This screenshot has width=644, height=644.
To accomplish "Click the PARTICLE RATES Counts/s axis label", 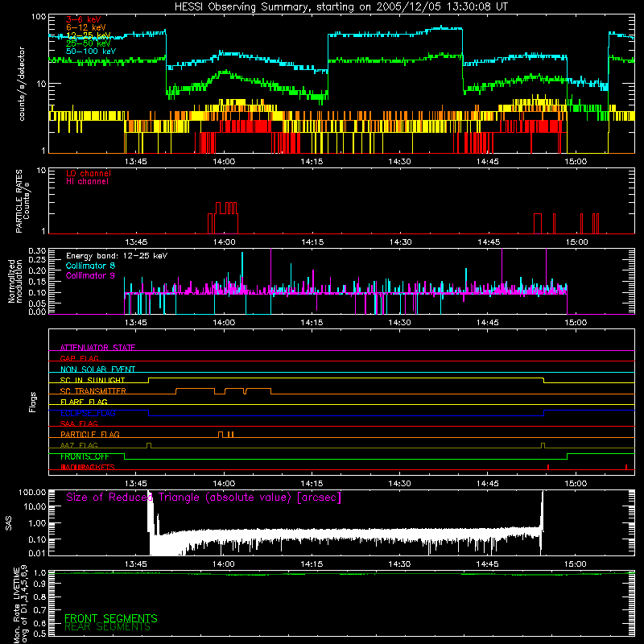I will [x=23, y=201].
